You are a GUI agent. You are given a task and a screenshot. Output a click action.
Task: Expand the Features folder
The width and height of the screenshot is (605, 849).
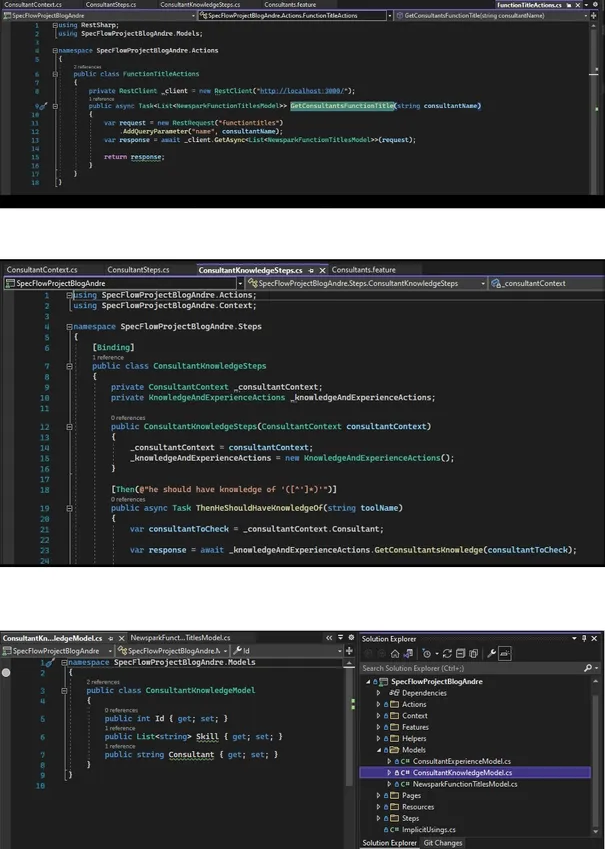pos(378,727)
